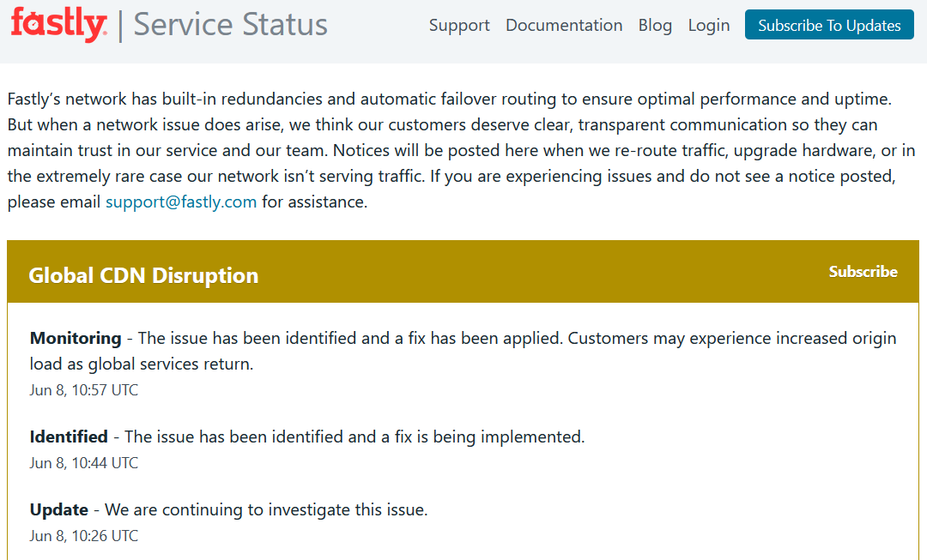Click the Jun 8, 10:26 UTC timestamp

click(x=84, y=536)
